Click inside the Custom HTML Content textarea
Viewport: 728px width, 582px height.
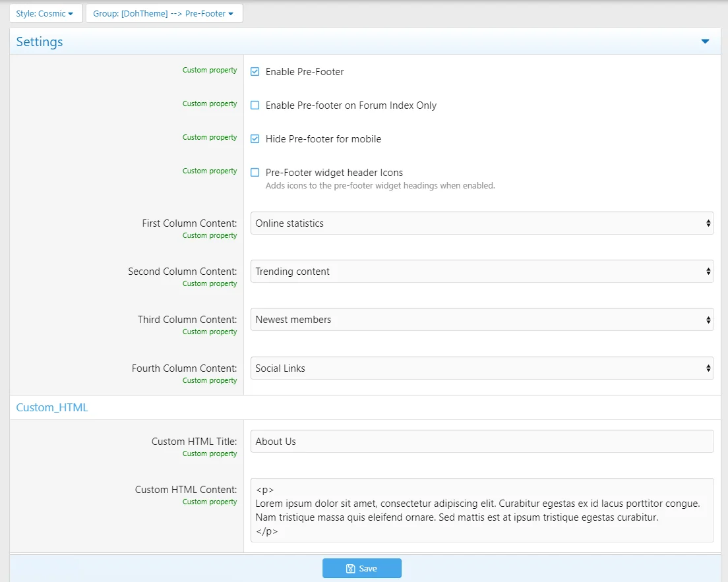click(x=482, y=510)
